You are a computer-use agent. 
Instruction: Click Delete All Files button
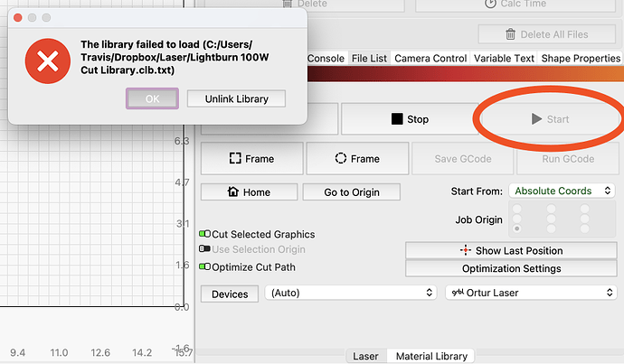(547, 34)
